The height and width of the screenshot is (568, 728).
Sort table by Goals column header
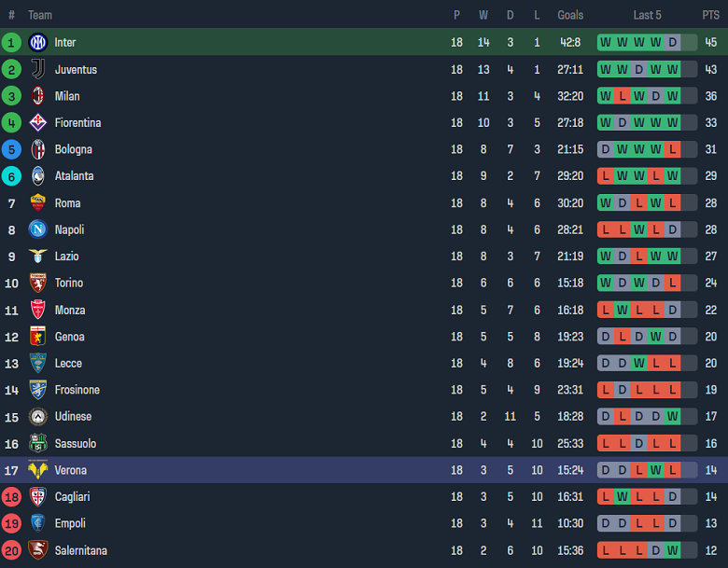570,15
